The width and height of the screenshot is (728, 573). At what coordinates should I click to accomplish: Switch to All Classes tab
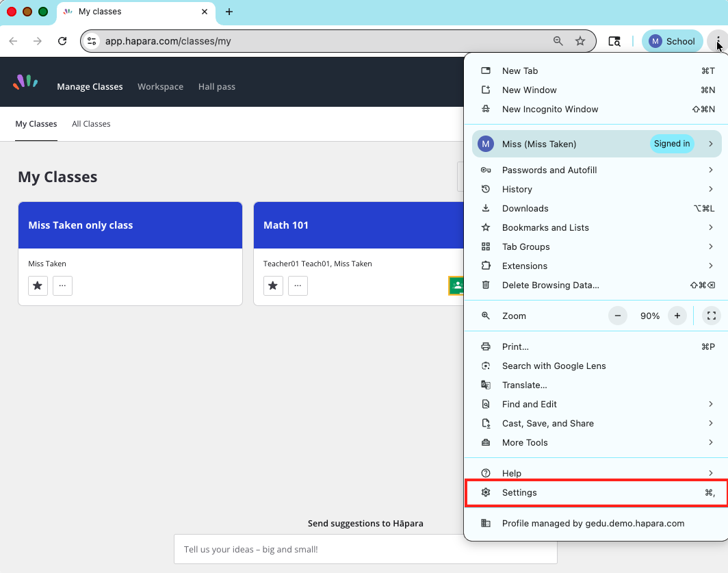(91, 124)
